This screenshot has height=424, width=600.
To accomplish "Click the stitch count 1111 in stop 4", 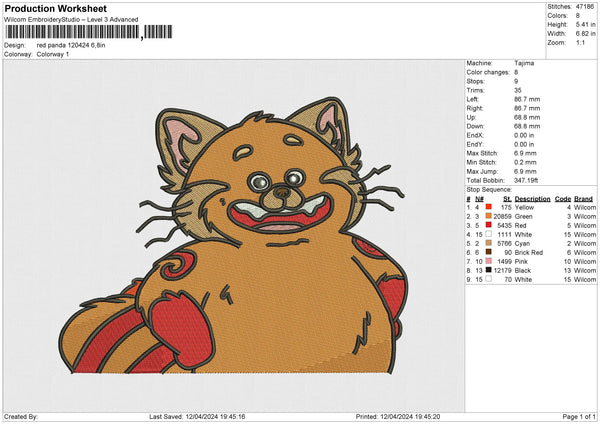I will tap(504, 234).
